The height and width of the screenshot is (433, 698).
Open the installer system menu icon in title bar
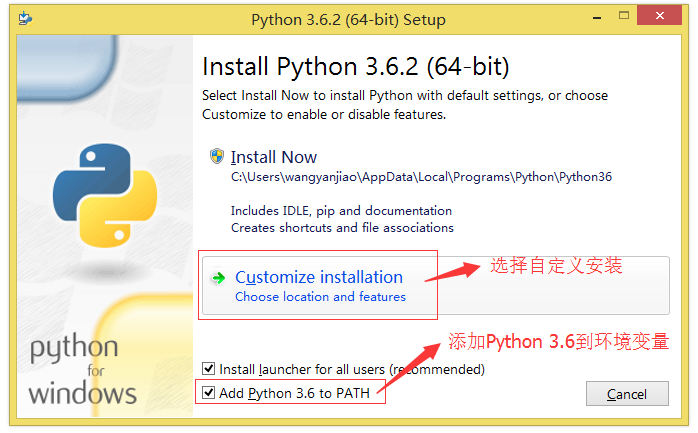pyautogui.click(x=25, y=19)
